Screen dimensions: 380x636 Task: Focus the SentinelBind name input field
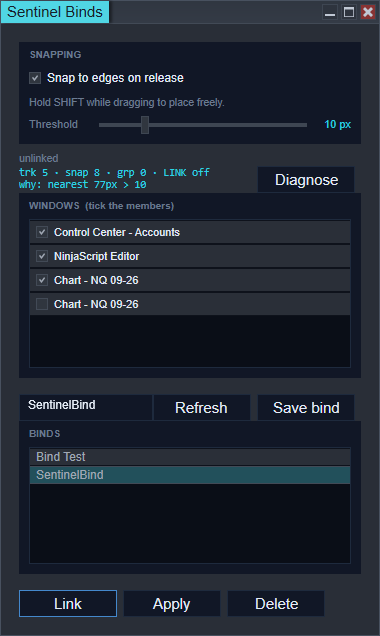tap(86, 407)
